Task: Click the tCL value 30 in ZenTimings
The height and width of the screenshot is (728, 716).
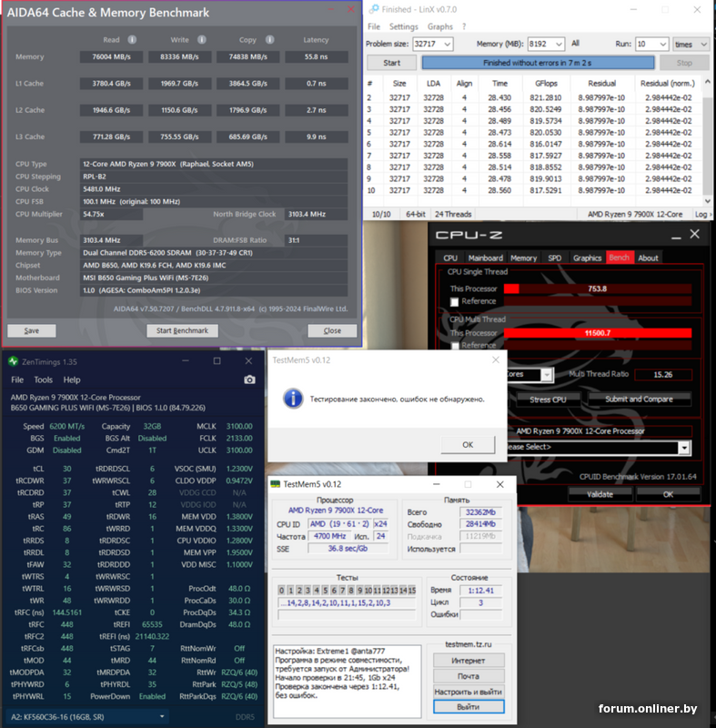Action: tap(67, 469)
